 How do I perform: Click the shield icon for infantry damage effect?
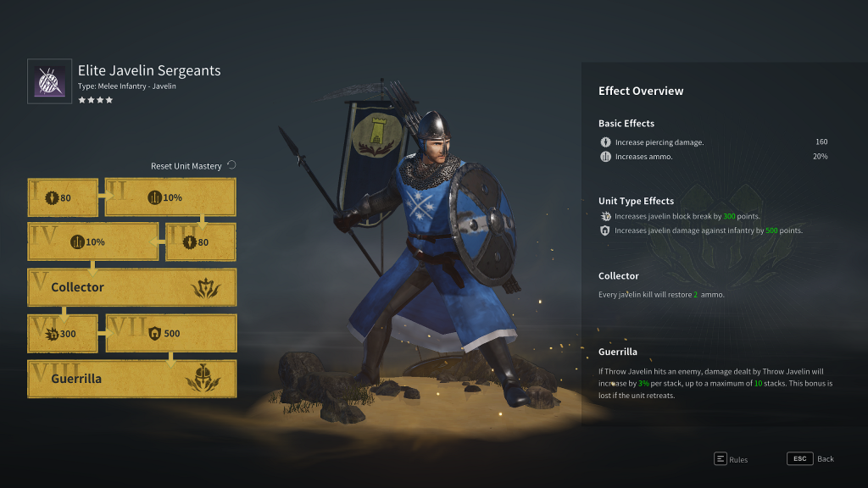point(605,230)
